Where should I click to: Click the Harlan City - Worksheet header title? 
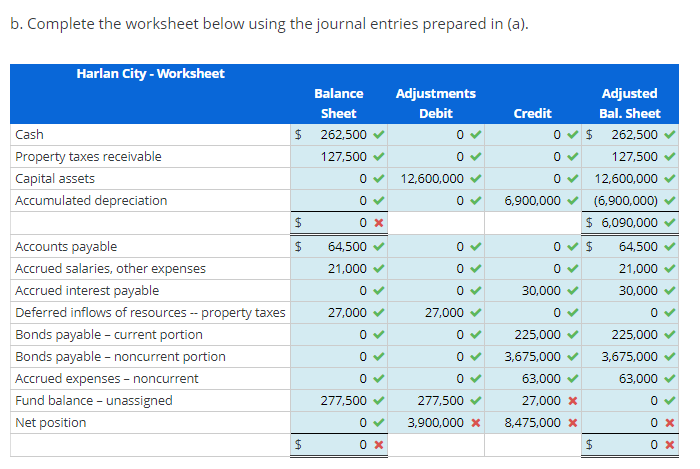pos(150,74)
